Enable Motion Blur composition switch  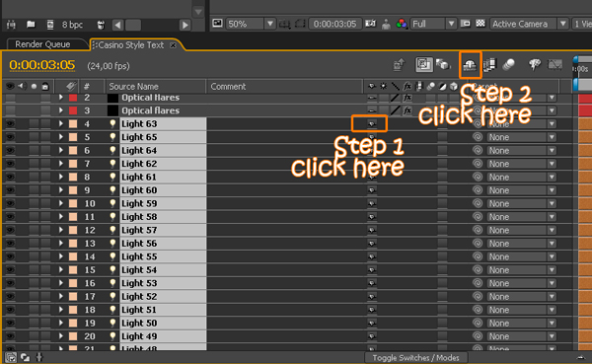click(x=509, y=65)
